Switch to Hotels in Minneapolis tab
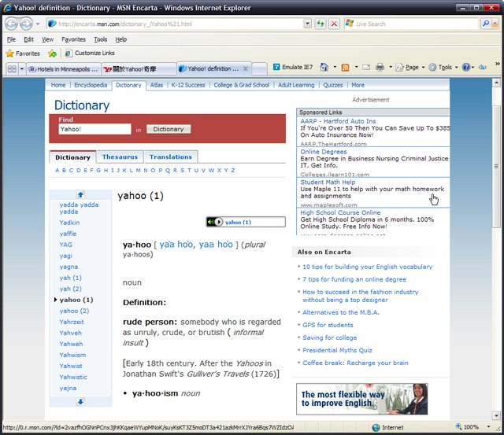The image size is (504, 435). [63, 69]
